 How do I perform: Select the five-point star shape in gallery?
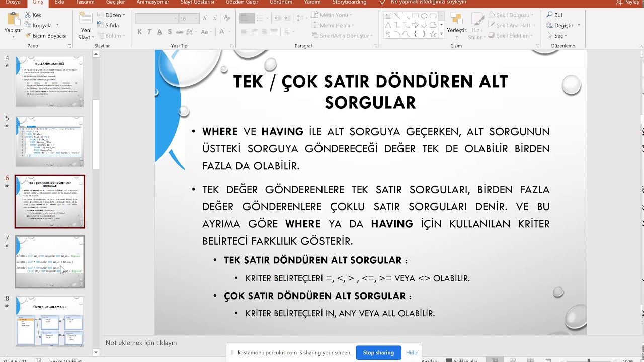point(433,34)
